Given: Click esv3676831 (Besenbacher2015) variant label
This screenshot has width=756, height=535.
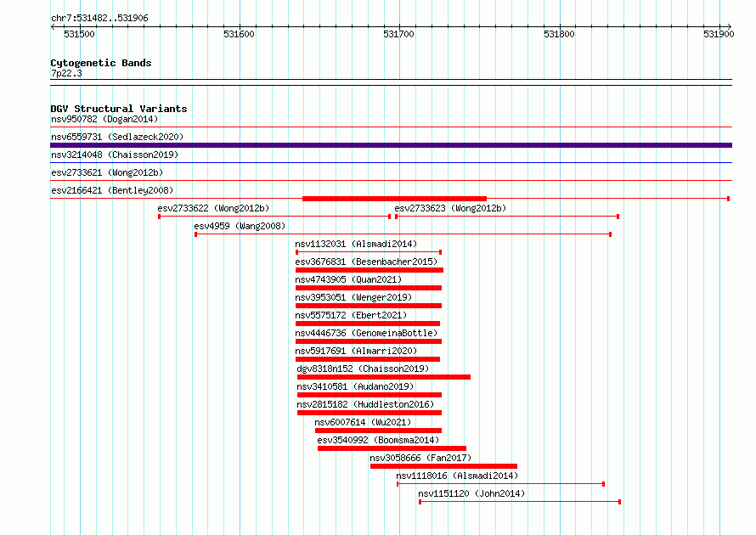Looking at the screenshot, I should point(366,262).
